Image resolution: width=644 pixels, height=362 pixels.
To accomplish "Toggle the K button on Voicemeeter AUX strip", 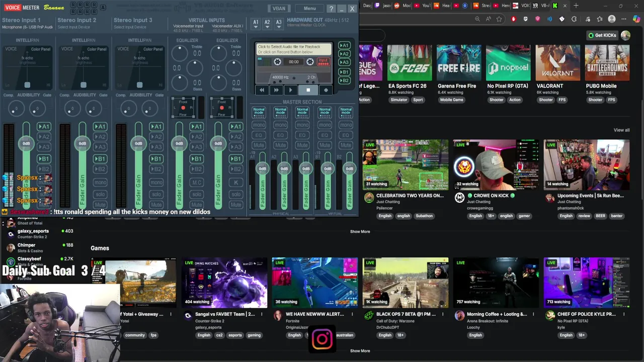I will [236, 183].
